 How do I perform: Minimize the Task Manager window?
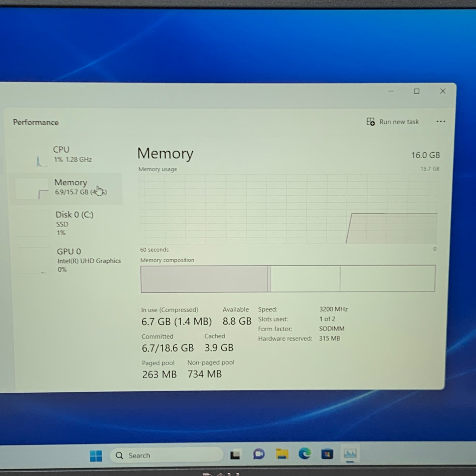(391, 91)
